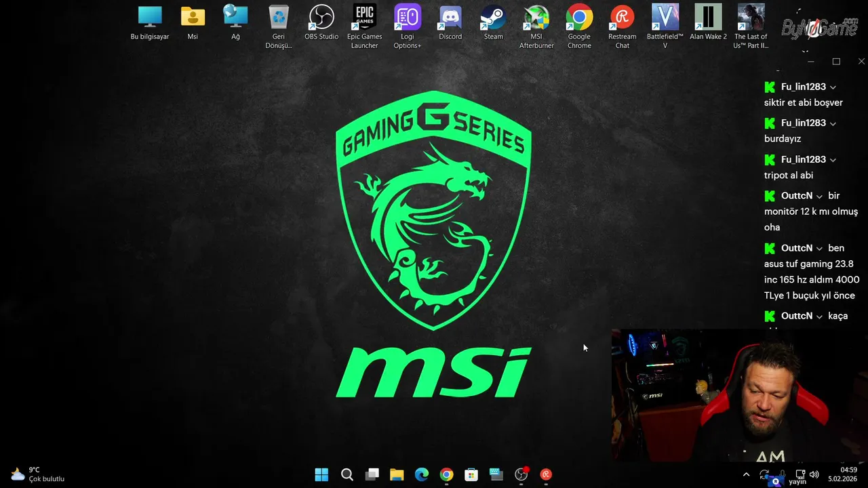
Task: Switch to Chrome on the taskbar
Action: (x=446, y=474)
